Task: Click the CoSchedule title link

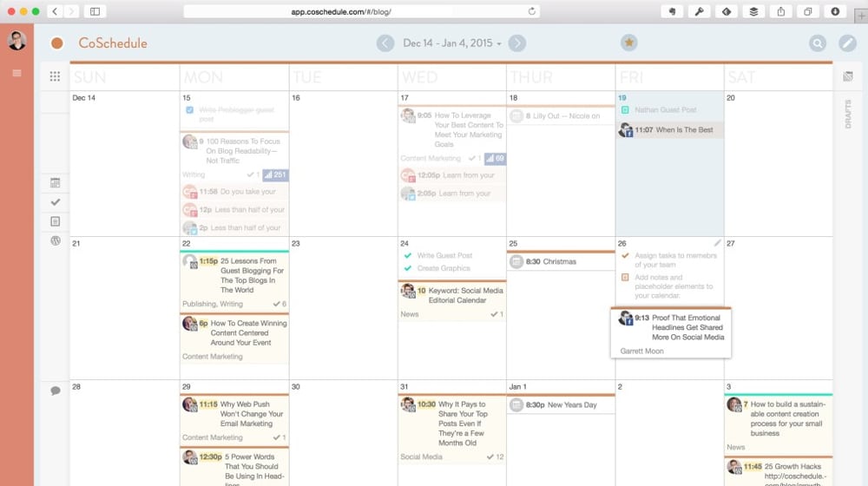Action: pyautogui.click(x=113, y=43)
